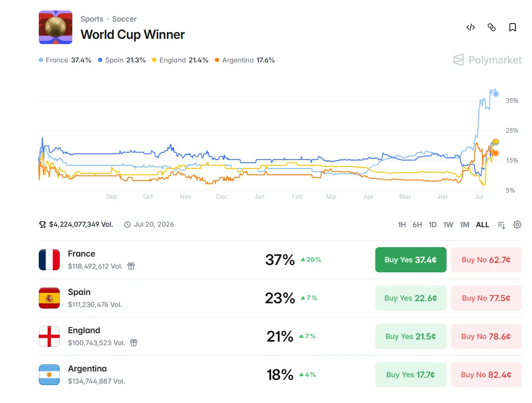Buy Yes on England at 21.5¢
532x403 pixels.
tap(410, 336)
